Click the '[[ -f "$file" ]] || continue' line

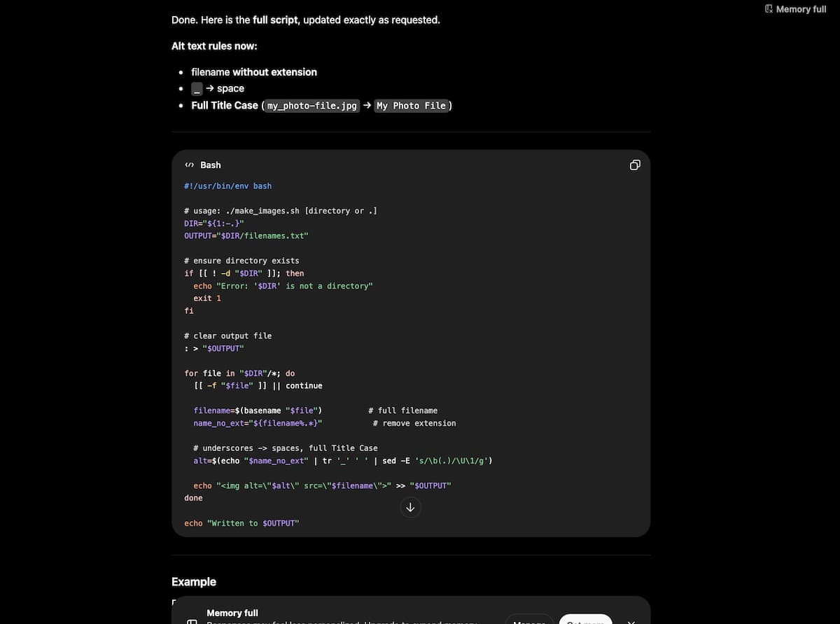pos(258,386)
